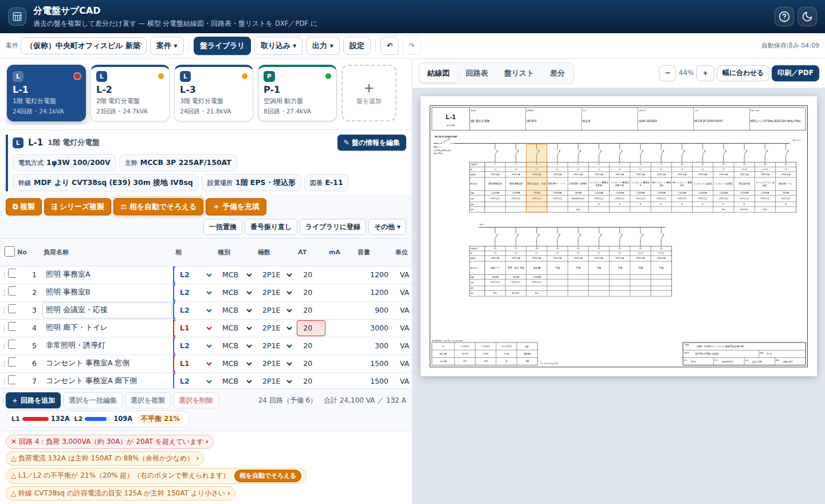Click the red status dot on L-1
The height and width of the screenshot is (504, 825).
point(77,76)
